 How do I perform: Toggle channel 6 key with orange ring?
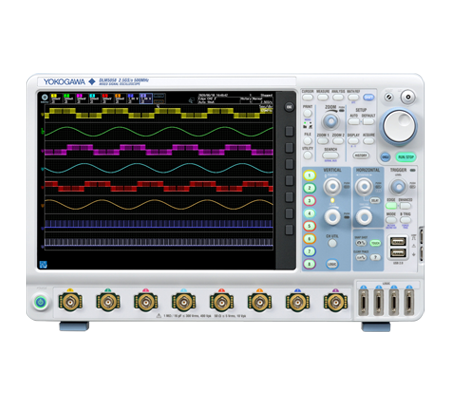tap(309, 239)
